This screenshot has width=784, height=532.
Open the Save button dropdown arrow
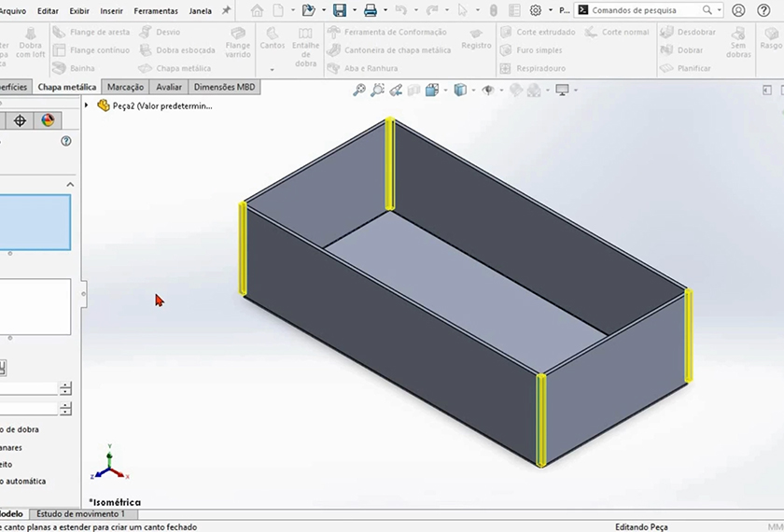tap(354, 10)
